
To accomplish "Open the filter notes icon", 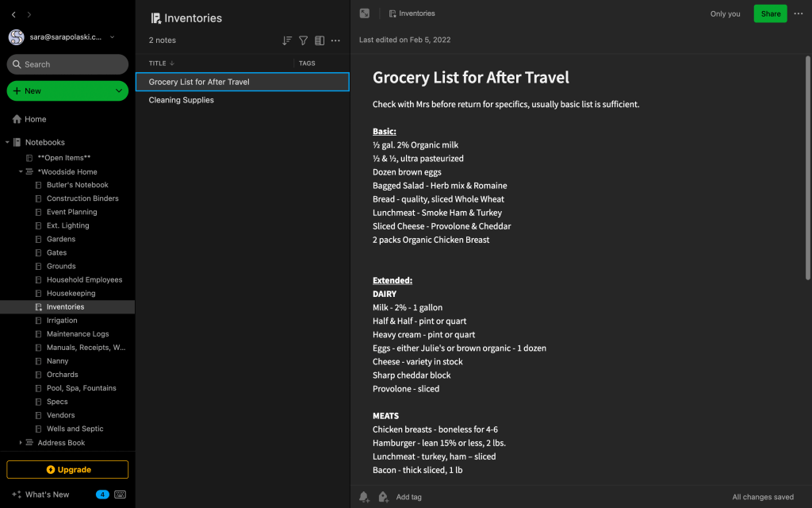I will (303, 40).
